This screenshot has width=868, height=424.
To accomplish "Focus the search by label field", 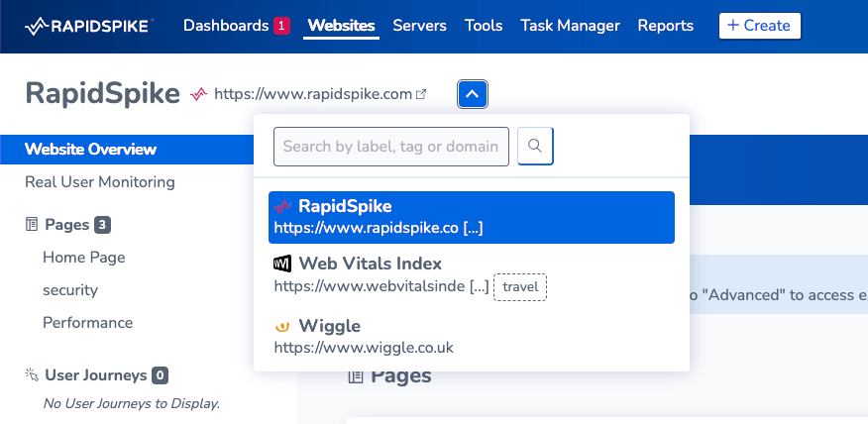I will click(x=390, y=147).
